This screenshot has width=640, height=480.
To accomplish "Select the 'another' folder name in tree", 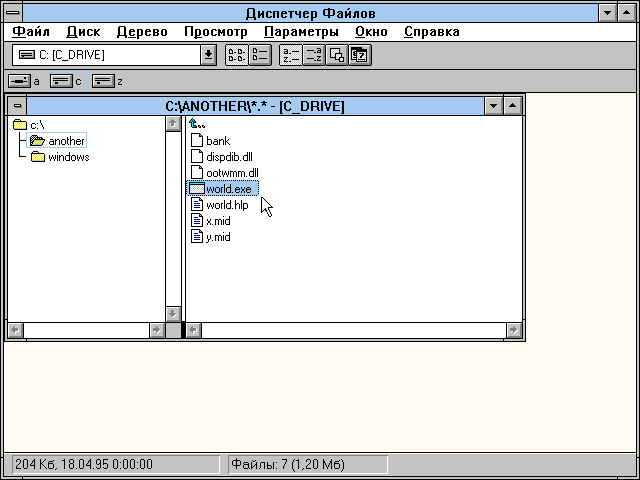I will (x=67, y=141).
